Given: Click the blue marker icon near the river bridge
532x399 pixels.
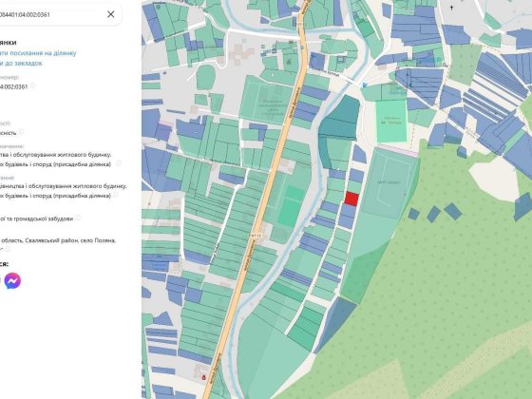Looking at the screenshot, I should coord(365,85).
